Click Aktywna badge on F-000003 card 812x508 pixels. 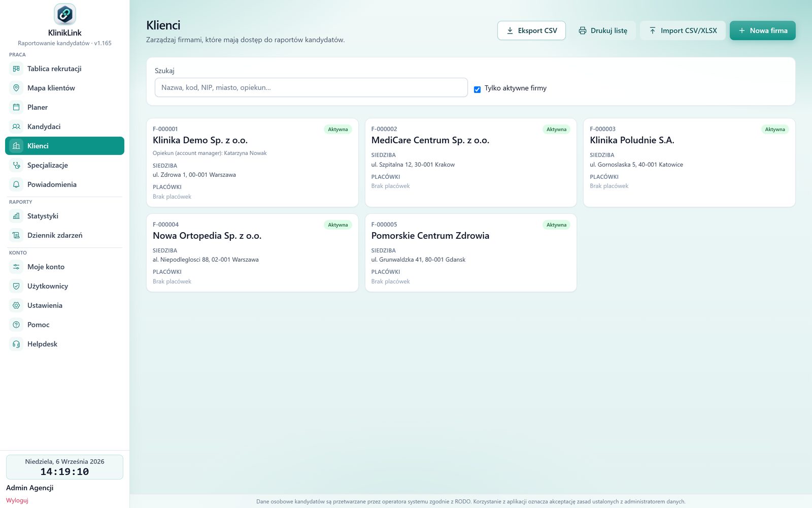coord(775,130)
